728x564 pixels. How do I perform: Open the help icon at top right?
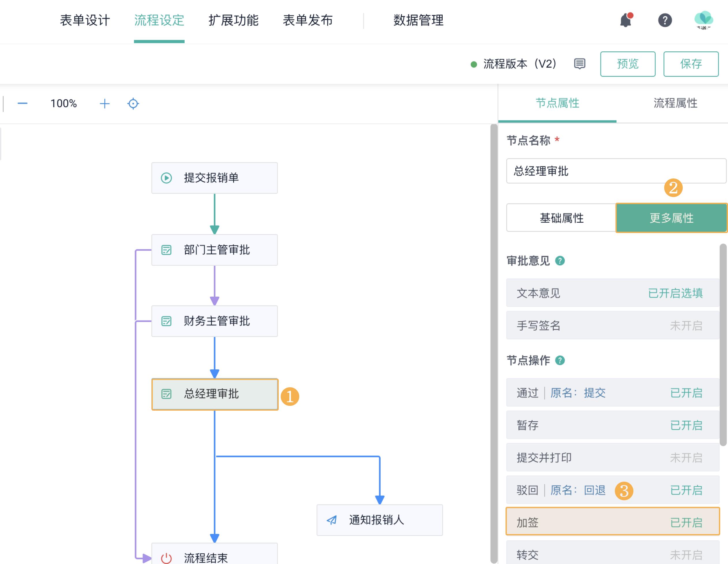click(x=665, y=21)
